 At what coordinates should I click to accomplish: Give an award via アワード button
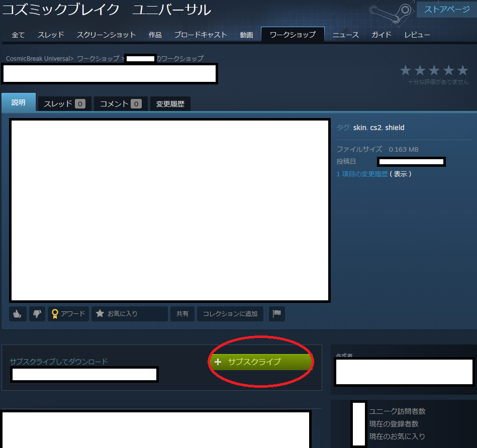pyautogui.click(x=68, y=314)
